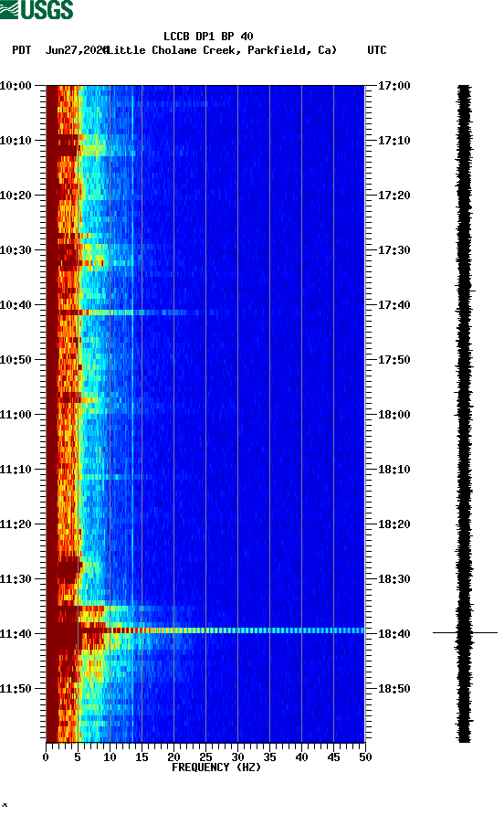Click the '11:10' PDT time label
Image resolution: width=504 pixels, height=815 pixels.
tap(16, 470)
